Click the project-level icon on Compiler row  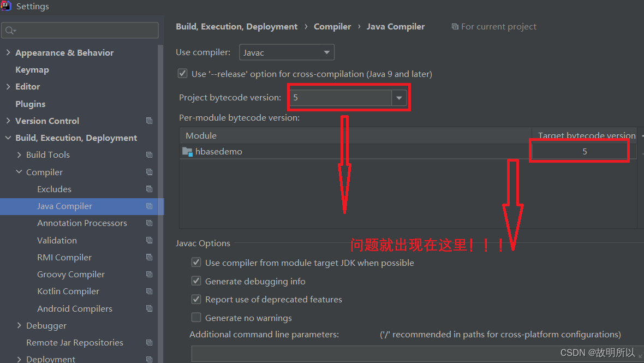coord(149,172)
